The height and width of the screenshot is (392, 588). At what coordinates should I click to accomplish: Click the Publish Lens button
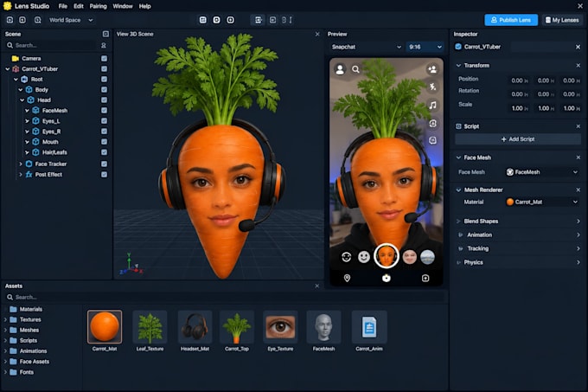(x=511, y=20)
